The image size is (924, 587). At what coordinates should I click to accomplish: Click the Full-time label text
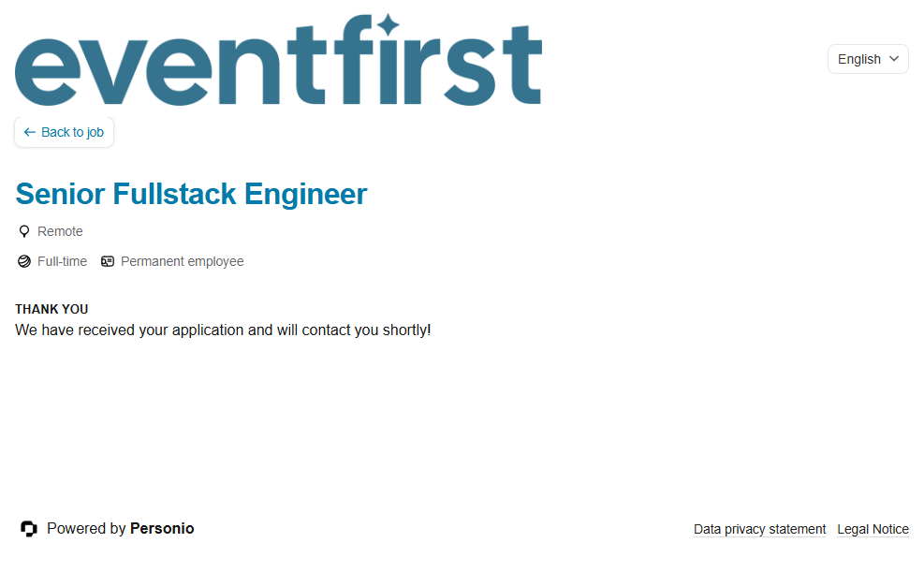[x=62, y=261]
